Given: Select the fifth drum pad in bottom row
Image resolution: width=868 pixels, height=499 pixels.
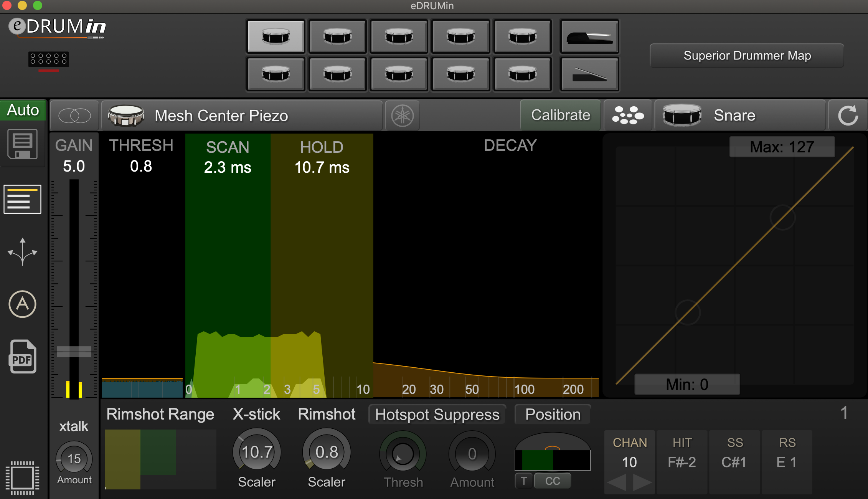Looking at the screenshot, I should pyautogui.click(x=523, y=74).
